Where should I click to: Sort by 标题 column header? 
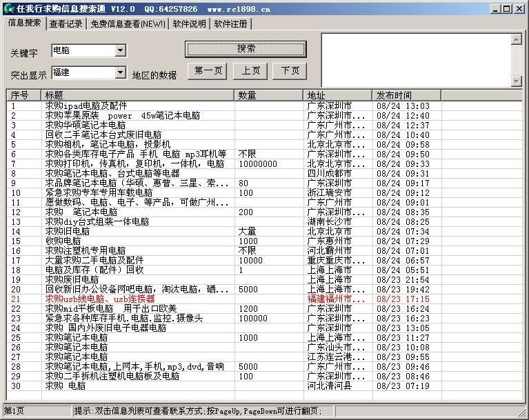click(138, 95)
